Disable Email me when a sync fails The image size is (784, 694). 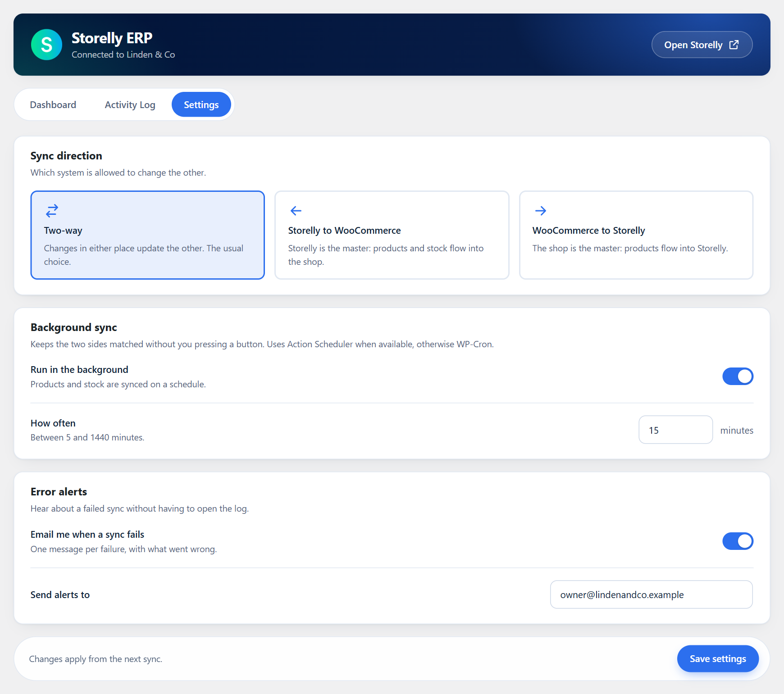pos(738,541)
